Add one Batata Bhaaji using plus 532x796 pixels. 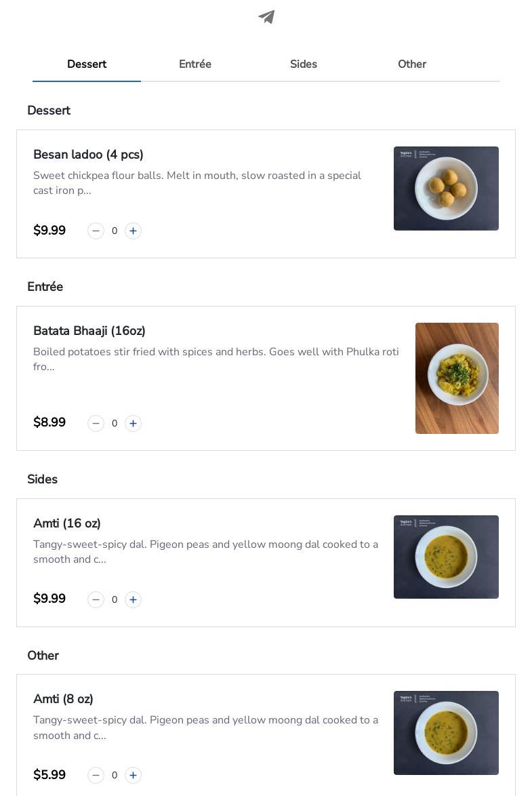133,424
